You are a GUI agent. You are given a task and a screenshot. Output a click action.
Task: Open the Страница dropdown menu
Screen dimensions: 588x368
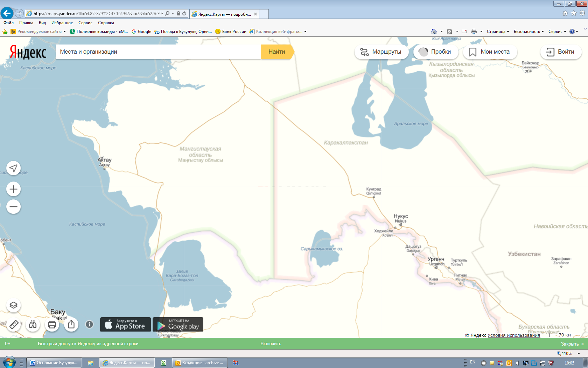tap(498, 32)
